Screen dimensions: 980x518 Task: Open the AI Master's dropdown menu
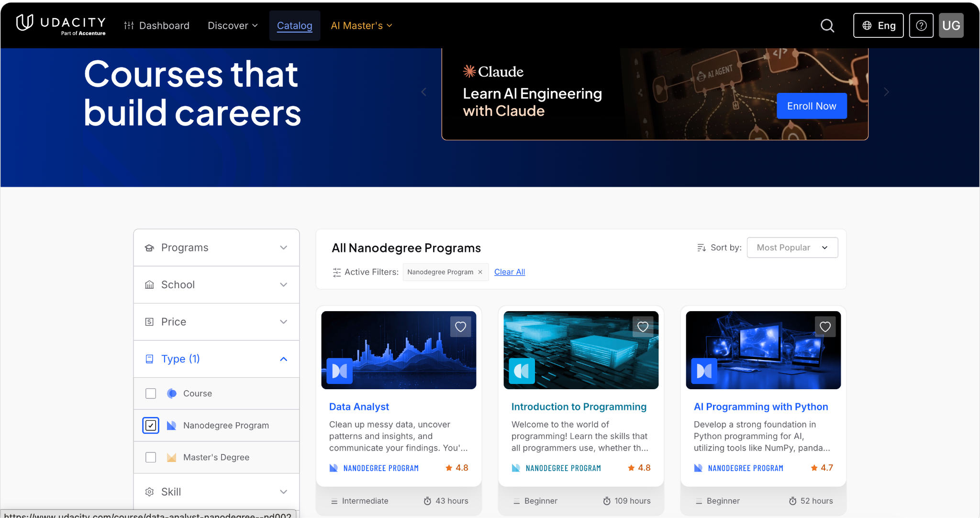tap(362, 25)
